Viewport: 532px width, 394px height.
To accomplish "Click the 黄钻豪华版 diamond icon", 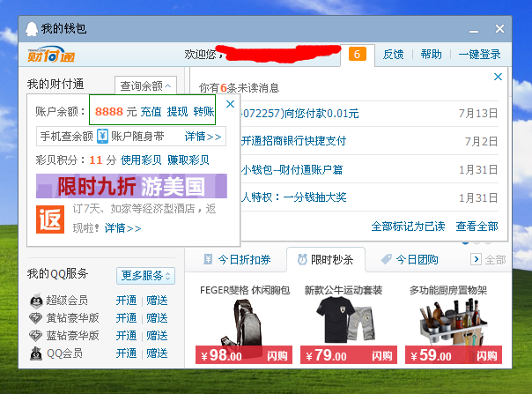I will pos(35,318).
